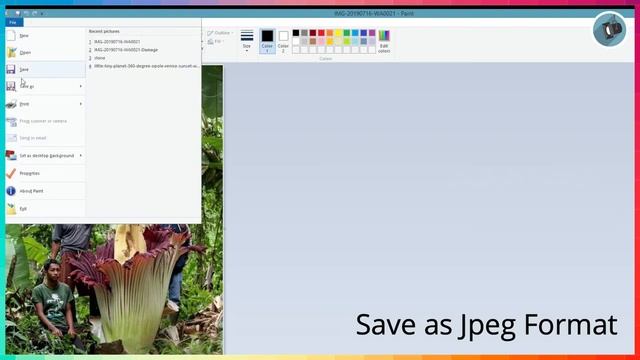
Task: Click the desktop background icon
Action: click(11, 156)
